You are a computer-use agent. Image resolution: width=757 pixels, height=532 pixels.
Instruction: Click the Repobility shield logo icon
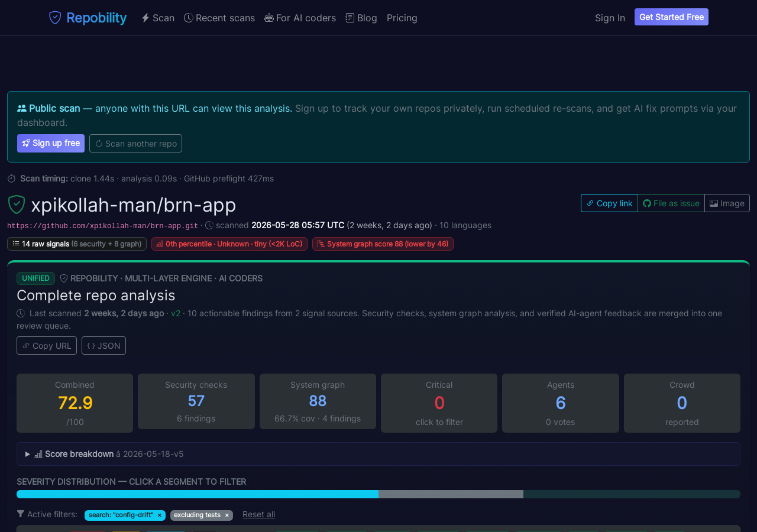55,18
